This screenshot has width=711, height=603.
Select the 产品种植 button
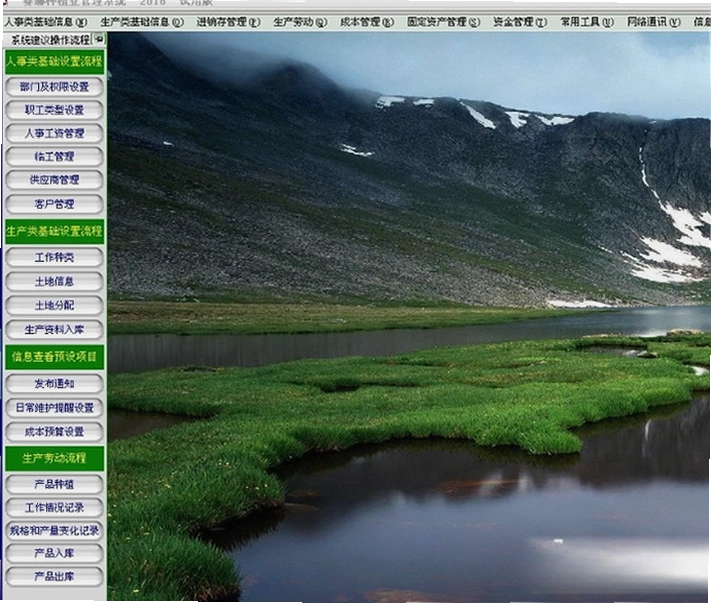tap(54, 484)
